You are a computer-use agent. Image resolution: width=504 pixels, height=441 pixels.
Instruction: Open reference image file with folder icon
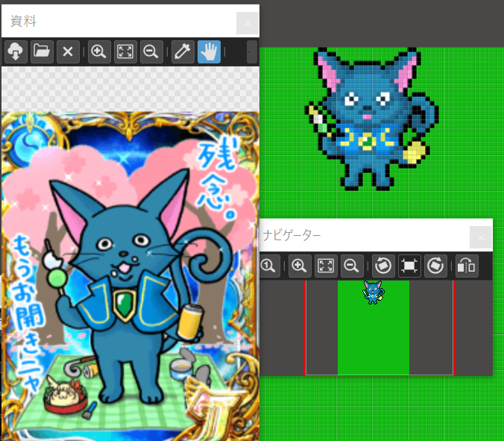[42, 51]
